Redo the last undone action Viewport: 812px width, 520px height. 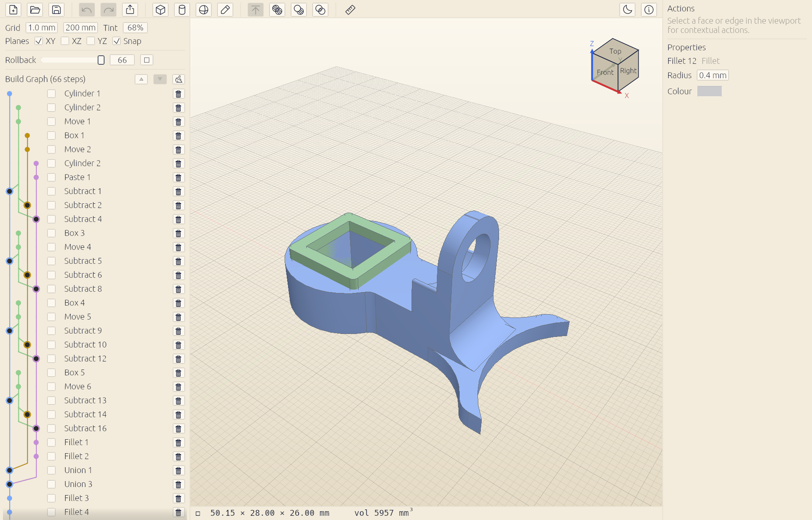click(108, 10)
